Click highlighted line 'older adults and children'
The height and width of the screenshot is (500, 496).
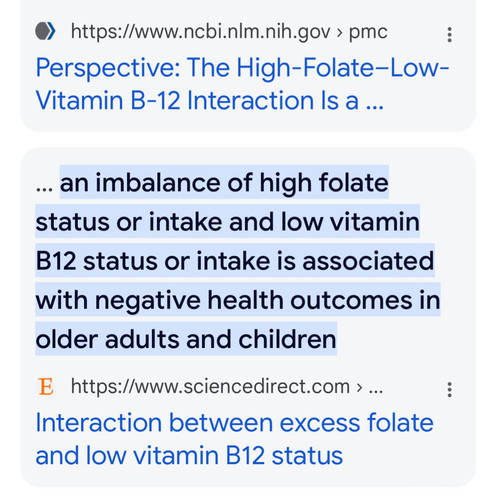click(186, 339)
